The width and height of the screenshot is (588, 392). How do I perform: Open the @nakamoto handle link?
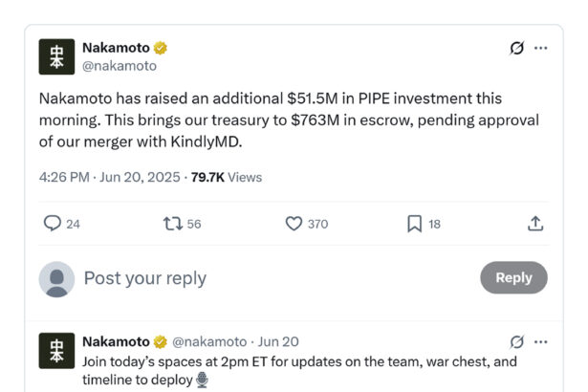[x=120, y=66]
